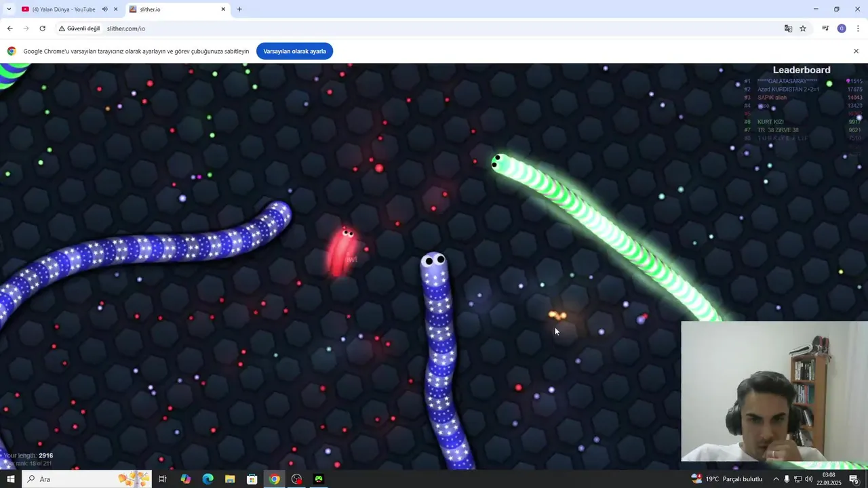Open a new browser tab
The image size is (868, 488).
pyautogui.click(x=239, y=9)
